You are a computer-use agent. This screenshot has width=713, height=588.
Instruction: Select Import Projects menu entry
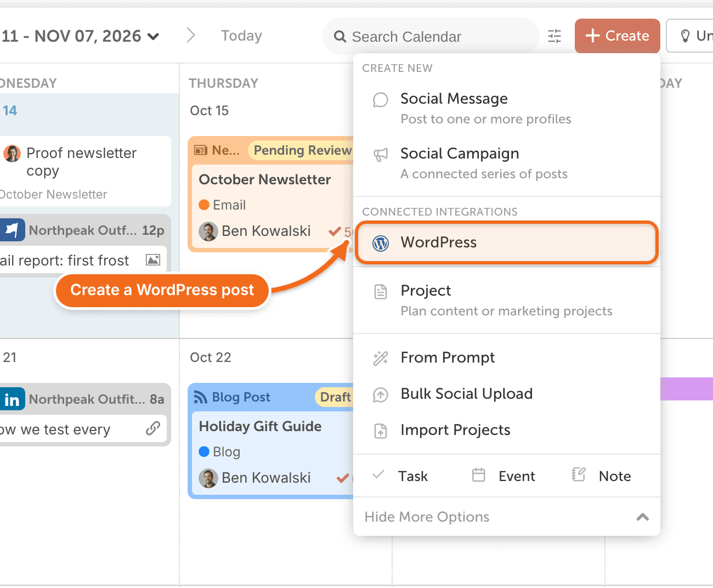506,430
